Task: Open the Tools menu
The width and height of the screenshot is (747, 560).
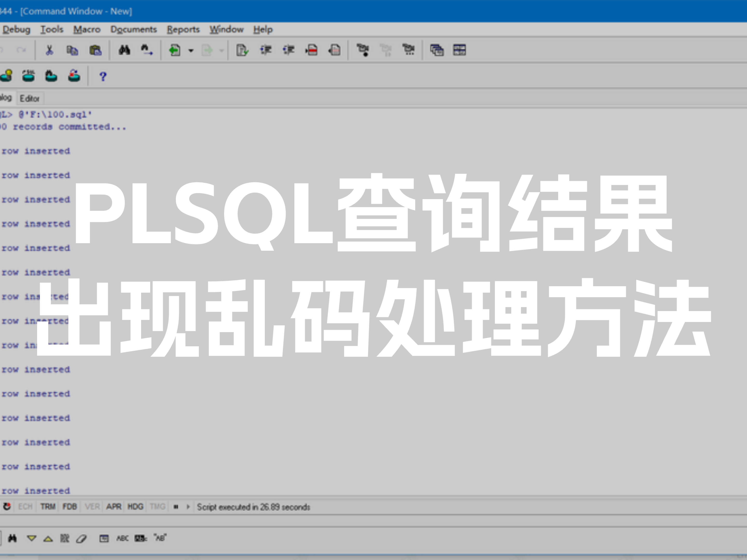Action: tap(52, 30)
